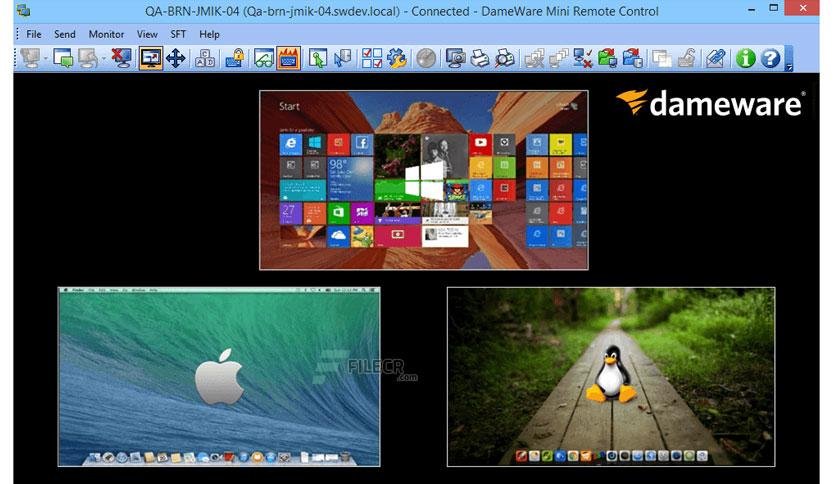
Task: Click the printer icon in toolbar
Action: coord(480,58)
